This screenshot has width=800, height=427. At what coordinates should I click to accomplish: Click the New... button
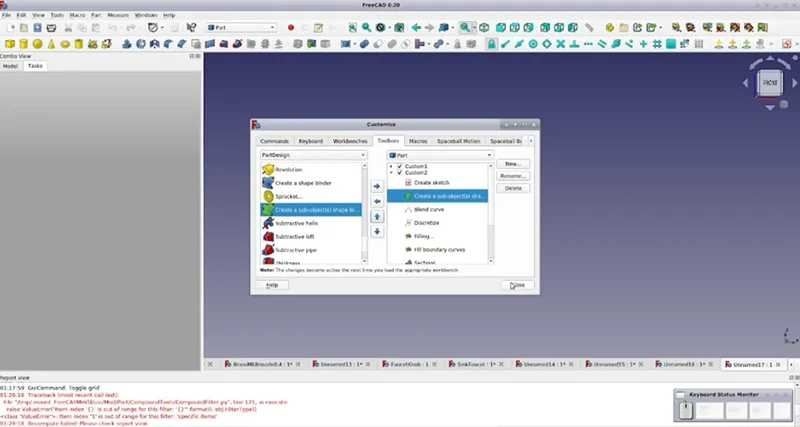click(x=513, y=163)
